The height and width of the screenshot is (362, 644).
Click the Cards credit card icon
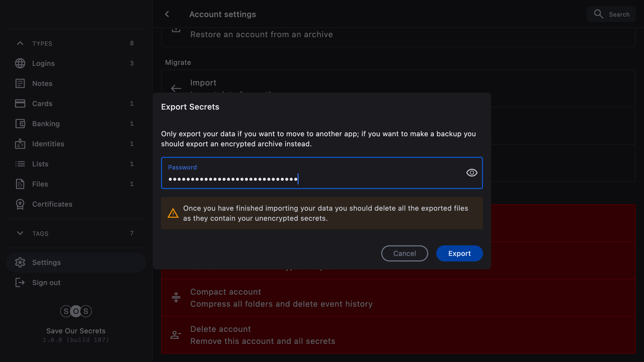(20, 104)
